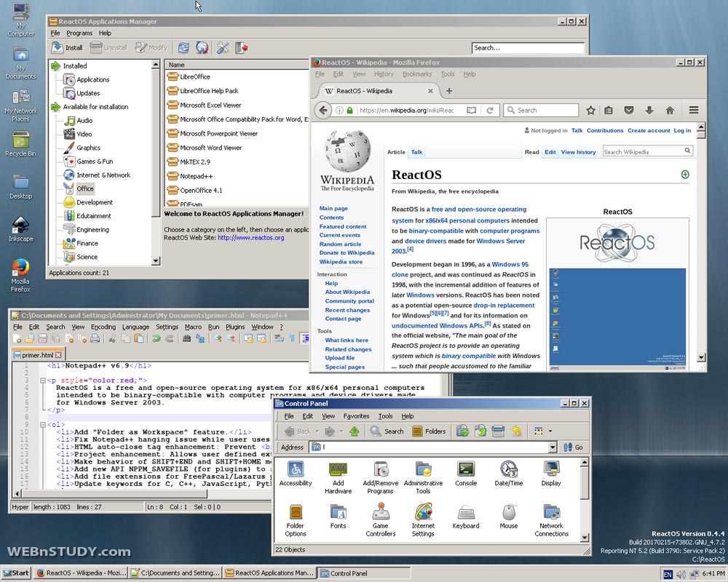Open Encoding menu in Notepad++

click(x=103, y=327)
